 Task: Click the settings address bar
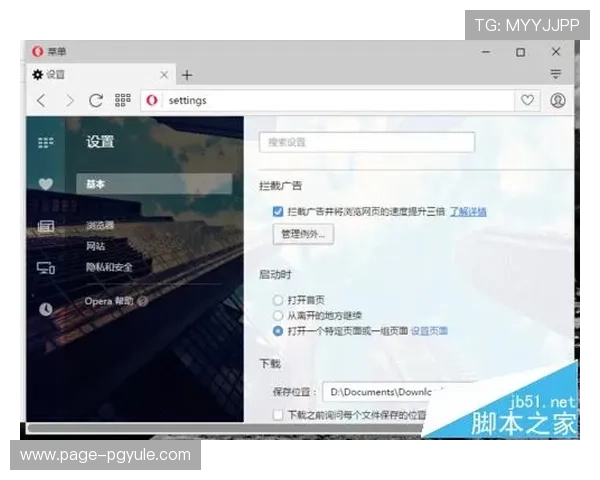327,101
